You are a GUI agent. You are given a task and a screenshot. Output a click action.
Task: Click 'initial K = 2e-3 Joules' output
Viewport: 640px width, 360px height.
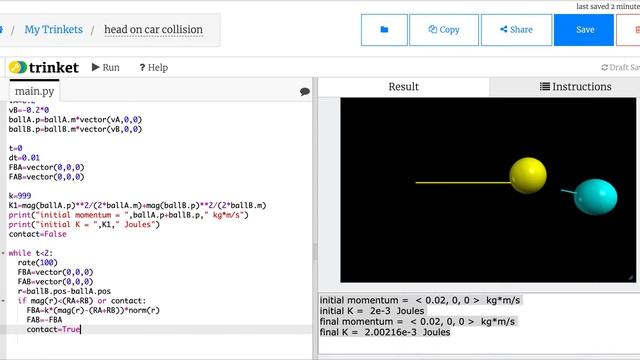pyautogui.click(x=372, y=311)
